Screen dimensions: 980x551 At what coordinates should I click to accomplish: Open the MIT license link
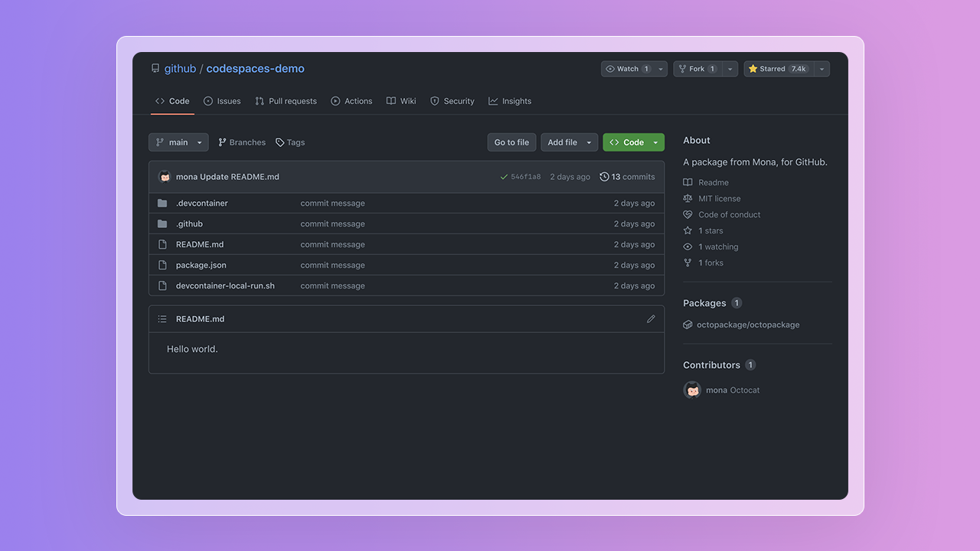pyautogui.click(x=719, y=199)
